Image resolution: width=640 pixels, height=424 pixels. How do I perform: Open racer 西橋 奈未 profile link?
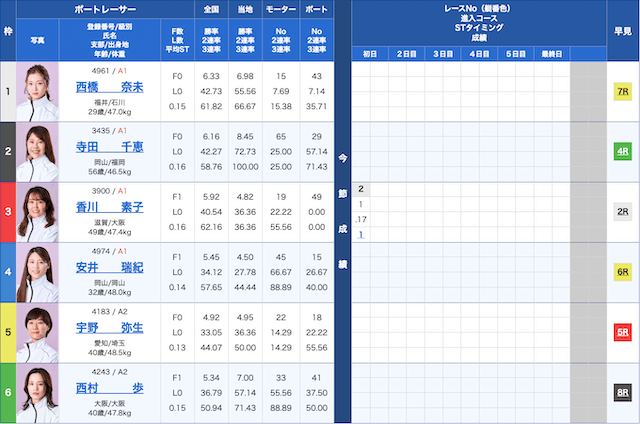[110, 87]
